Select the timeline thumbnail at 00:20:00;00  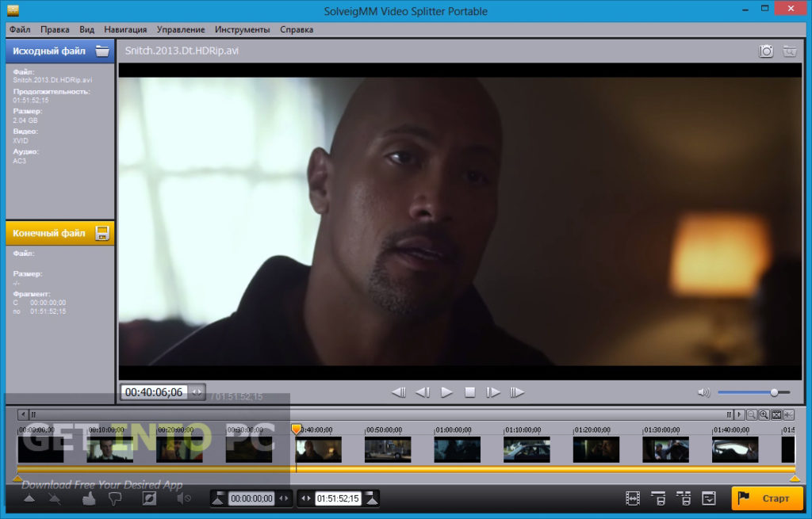[179, 449]
